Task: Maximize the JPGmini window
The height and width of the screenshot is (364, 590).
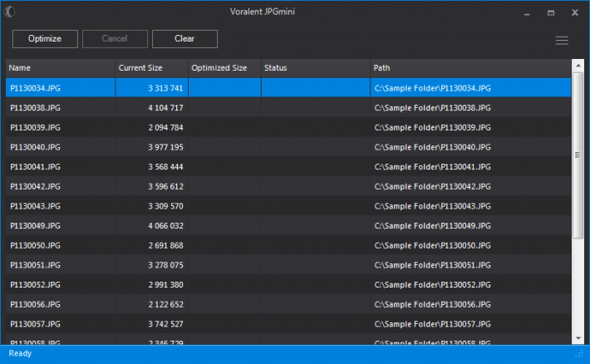Action: click(551, 12)
